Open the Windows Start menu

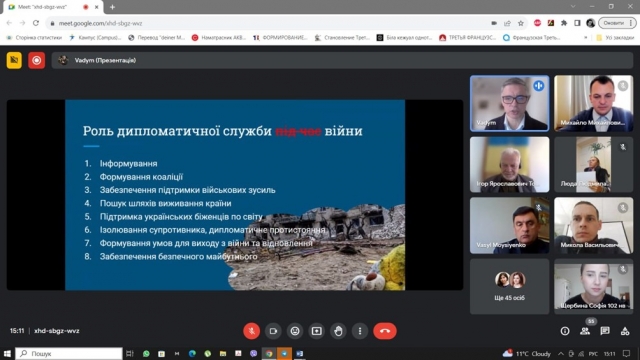(x=7, y=353)
